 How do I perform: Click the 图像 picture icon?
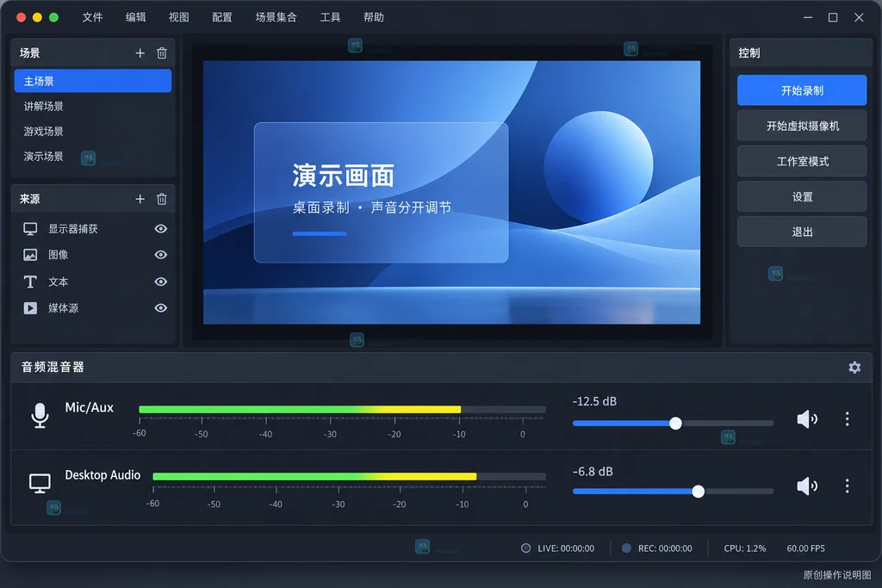point(30,255)
